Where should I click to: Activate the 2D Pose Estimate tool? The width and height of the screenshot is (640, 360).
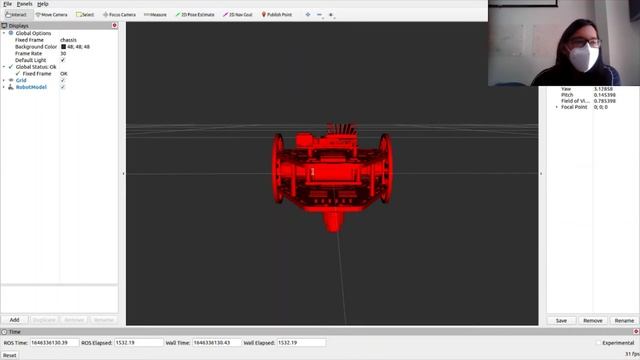(x=195, y=15)
